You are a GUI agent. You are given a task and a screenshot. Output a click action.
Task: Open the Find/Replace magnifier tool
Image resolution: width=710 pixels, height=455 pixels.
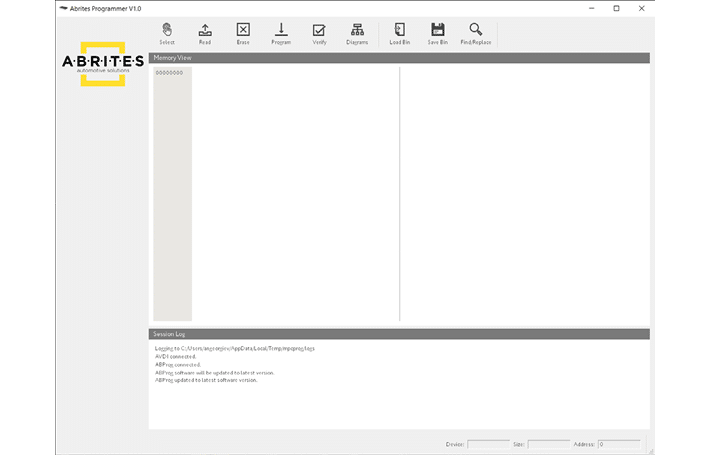[476, 33]
